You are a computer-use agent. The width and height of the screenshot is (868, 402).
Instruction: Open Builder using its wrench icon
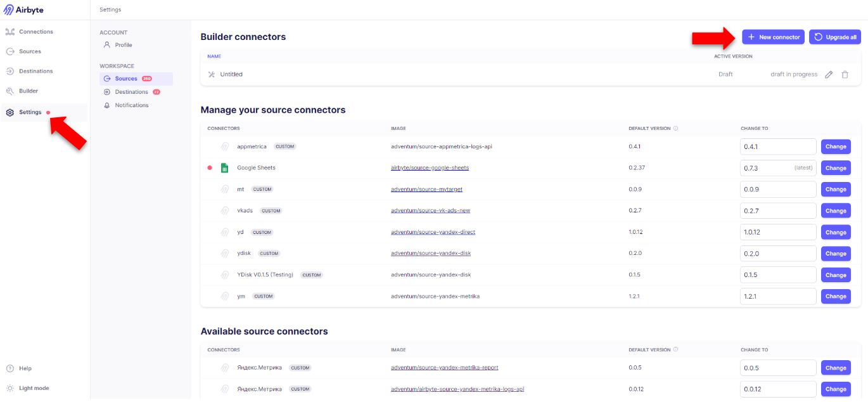click(10, 91)
